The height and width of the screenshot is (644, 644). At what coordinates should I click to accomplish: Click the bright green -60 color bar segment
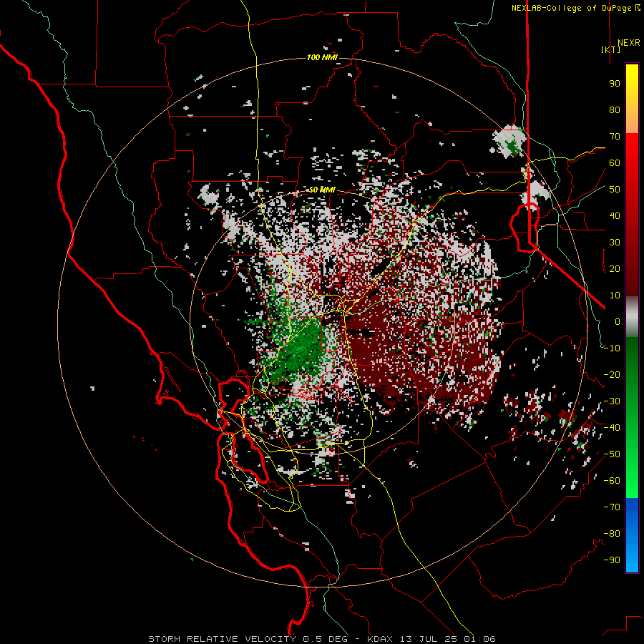click(632, 484)
